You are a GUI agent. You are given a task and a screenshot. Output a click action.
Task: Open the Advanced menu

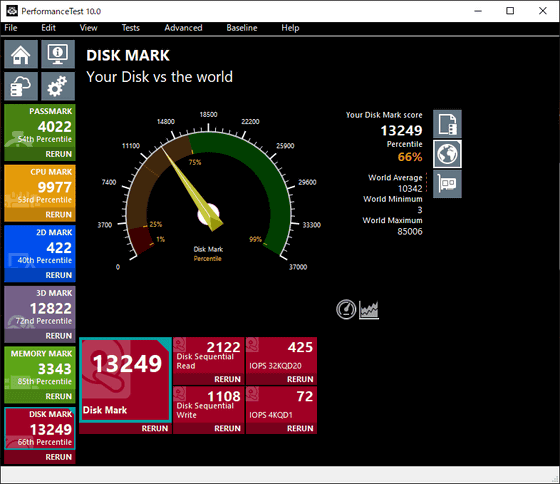click(183, 28)
